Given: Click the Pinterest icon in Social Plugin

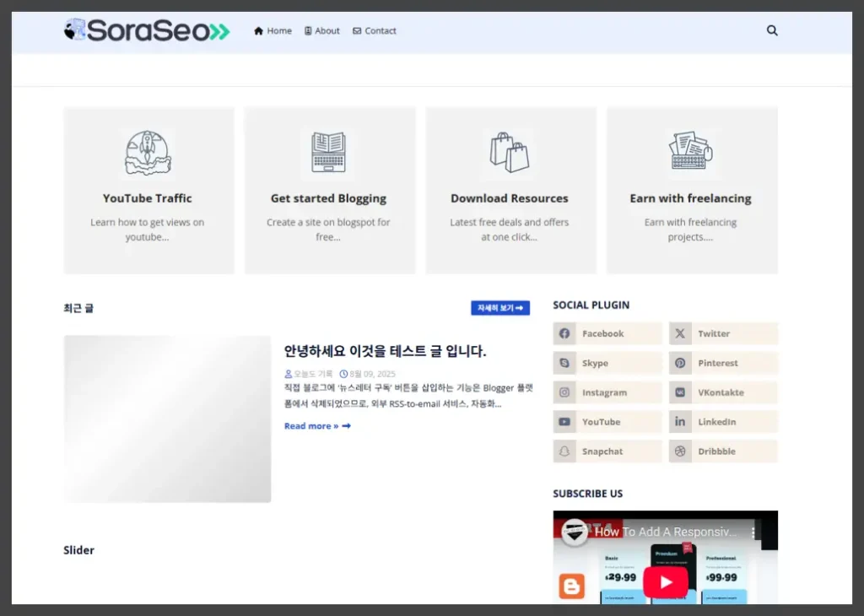Looking at the screenshot, I should 680,363.
